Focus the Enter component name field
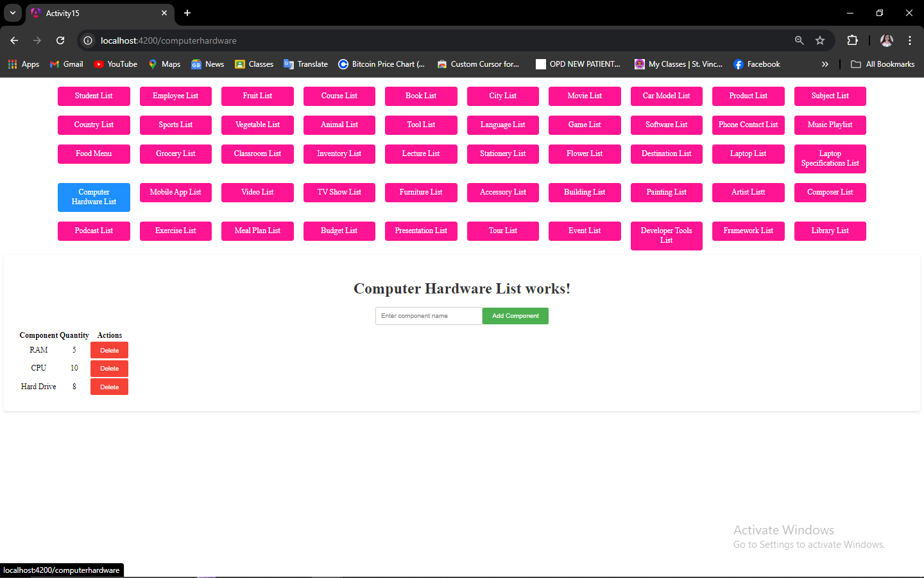The width and height of the screenshot is (924, 578). (429, 316)
